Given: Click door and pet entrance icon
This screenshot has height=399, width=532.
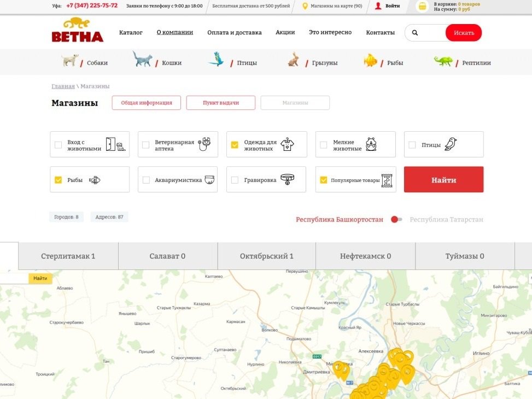Looking at the screenshot, I should point(116,144).
